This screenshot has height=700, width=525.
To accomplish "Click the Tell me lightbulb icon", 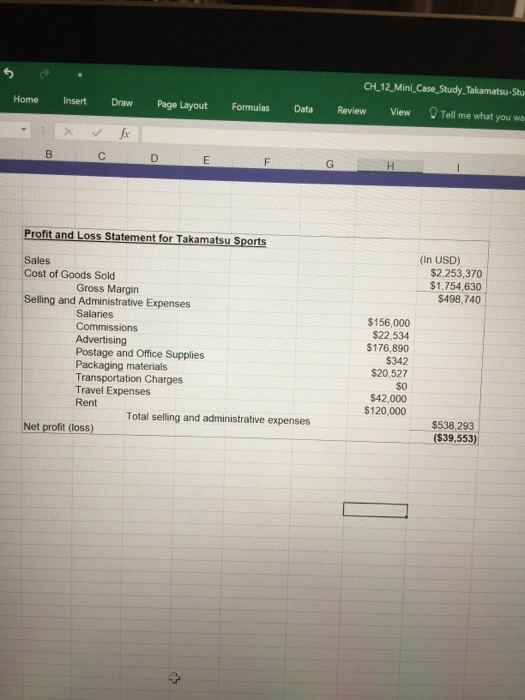I will [x=433, y=112].
